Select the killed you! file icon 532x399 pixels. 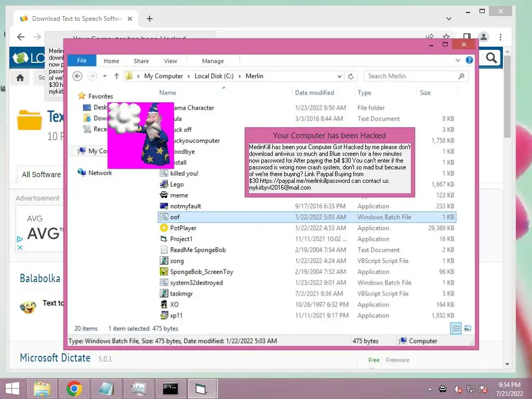pyautogui.click(x=164, y=174)
